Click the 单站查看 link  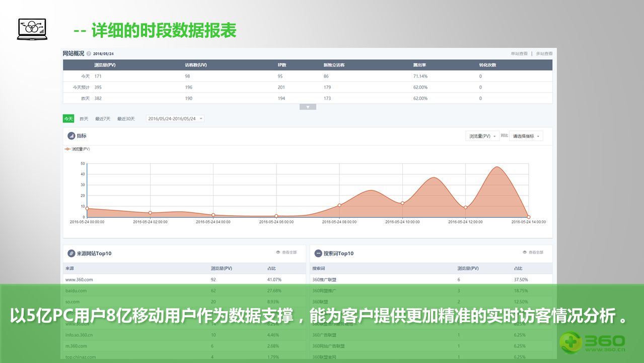519,53
